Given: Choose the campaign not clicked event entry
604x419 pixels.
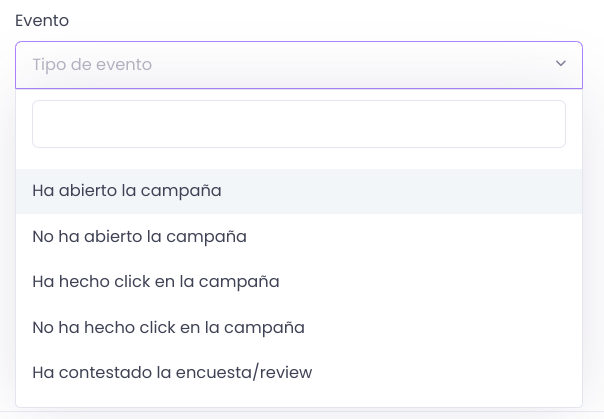Looking at the screenshot, I should point(299,327).
